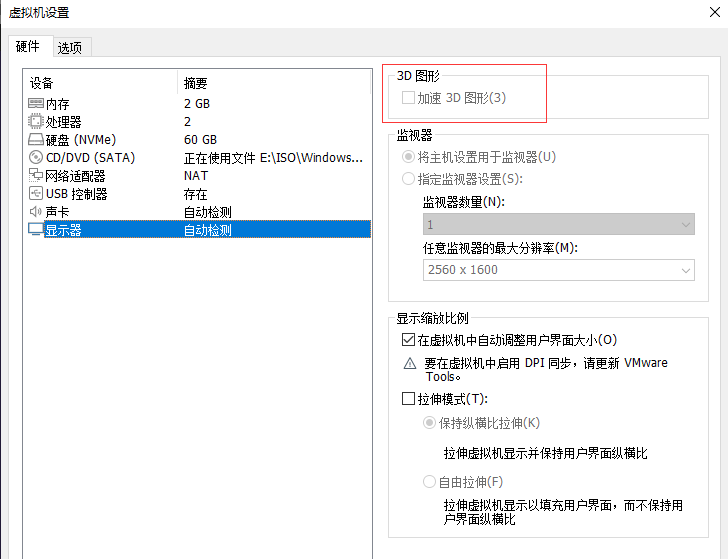
Task: Select the 显示器 row label
Action: [63, 230]
